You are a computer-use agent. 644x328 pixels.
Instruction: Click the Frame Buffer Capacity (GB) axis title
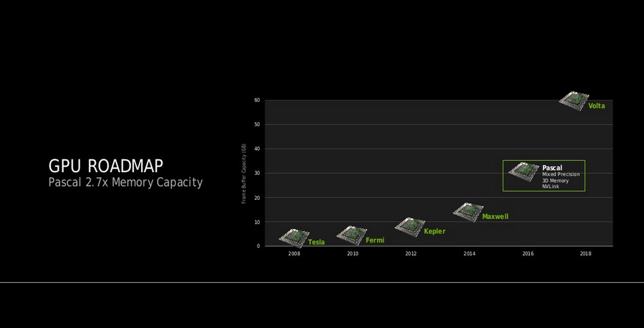pos(244,173)
